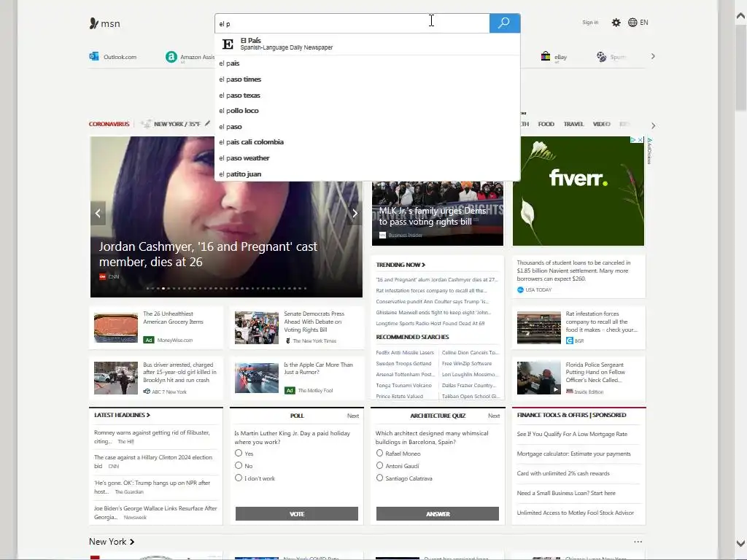Skip architecture quiz with Next link
This screenshot has height=560, width=747.
tap(494, 416)
